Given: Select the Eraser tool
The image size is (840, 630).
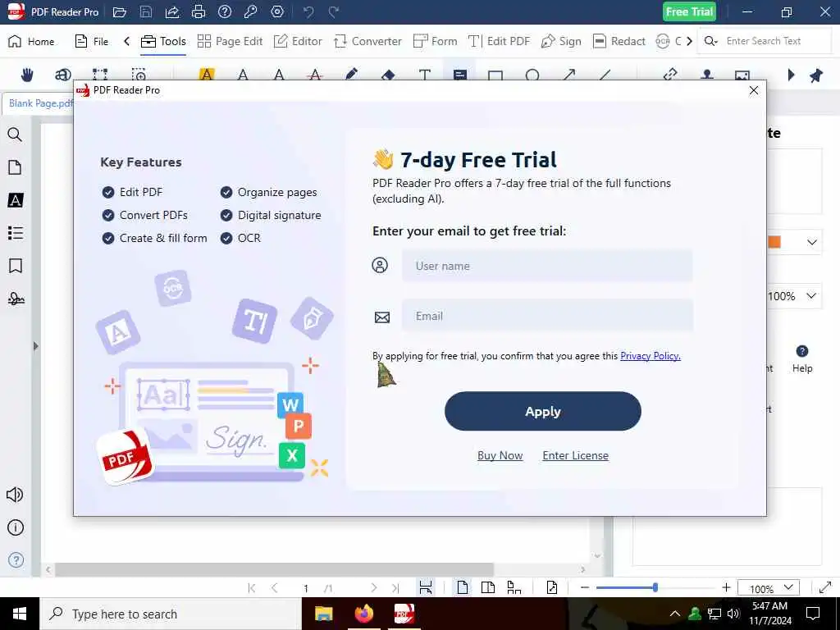Looking at the screenshot, I should [388, 75].
